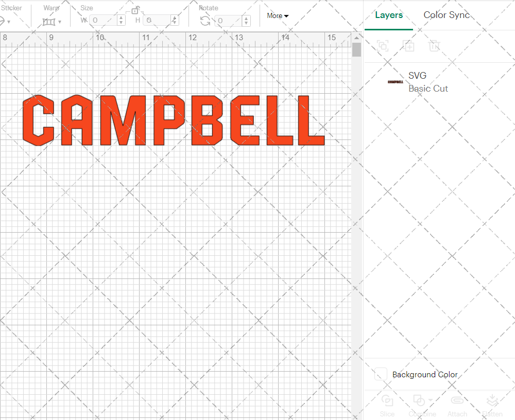This screenshot has width=515, height=420.
Task: Select the SVG Basic Cut layer
Action: tap(427, 82)
